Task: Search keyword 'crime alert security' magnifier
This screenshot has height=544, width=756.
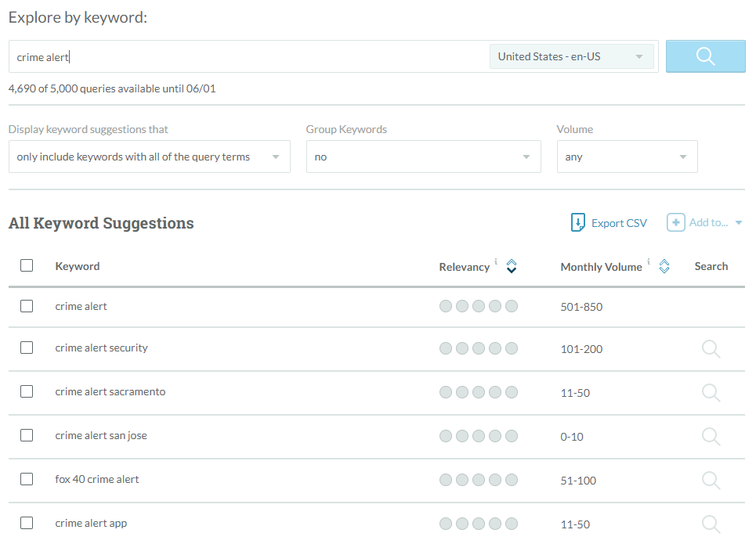Action: tap(711, 349)
